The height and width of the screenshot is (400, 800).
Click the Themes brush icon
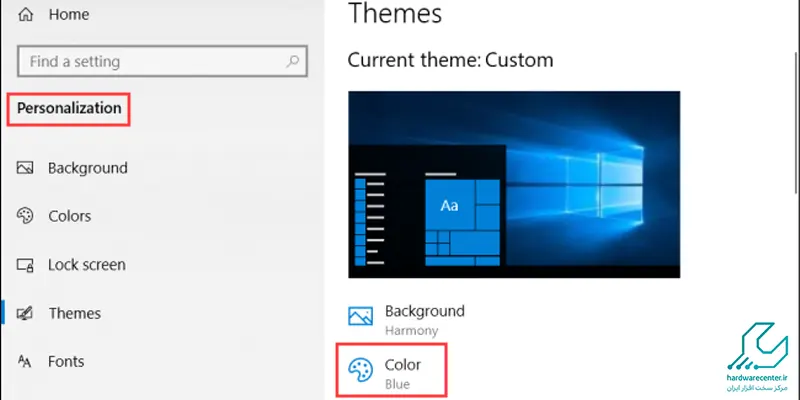pos(25,313)
